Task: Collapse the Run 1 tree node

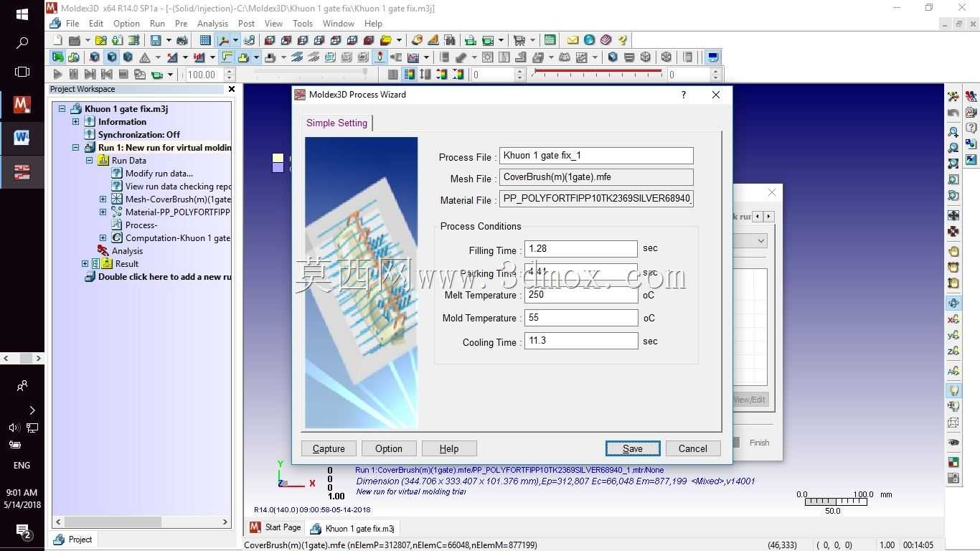Action: coord(75,148)
